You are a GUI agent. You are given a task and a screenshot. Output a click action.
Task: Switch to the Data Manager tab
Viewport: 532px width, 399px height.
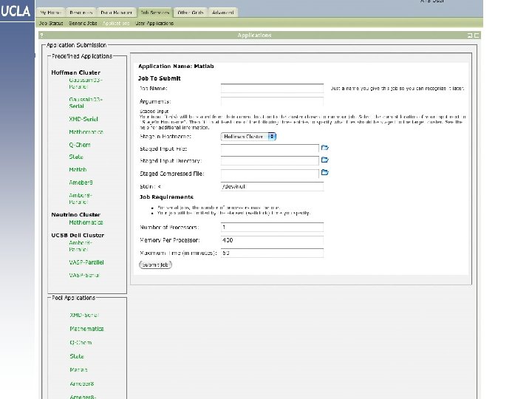[117, 13]
